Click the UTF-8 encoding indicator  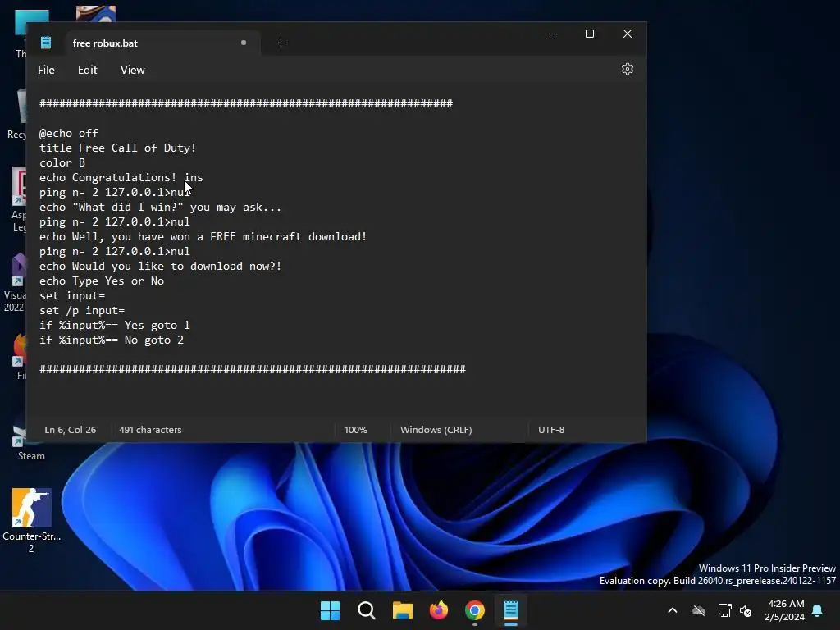[x=551, y=430]
